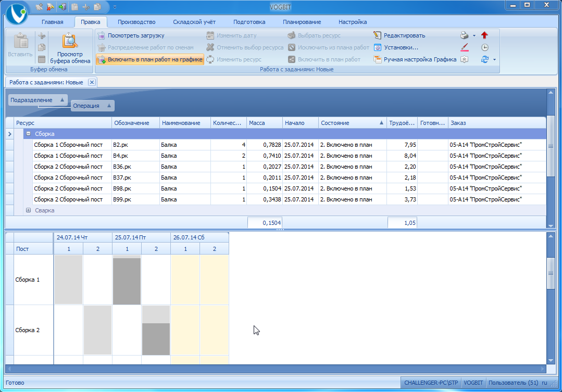Screen dimensions: 562x392
Task: Open the refresh icon dropdown arrow
Action: pyautogui.click(x=495, y=59)
